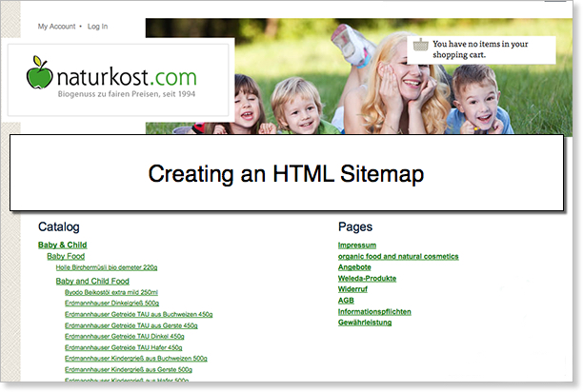The height and width of the screenshot is (392, 583).
Task: Open the Impressum page link
Action: [357, 245]
